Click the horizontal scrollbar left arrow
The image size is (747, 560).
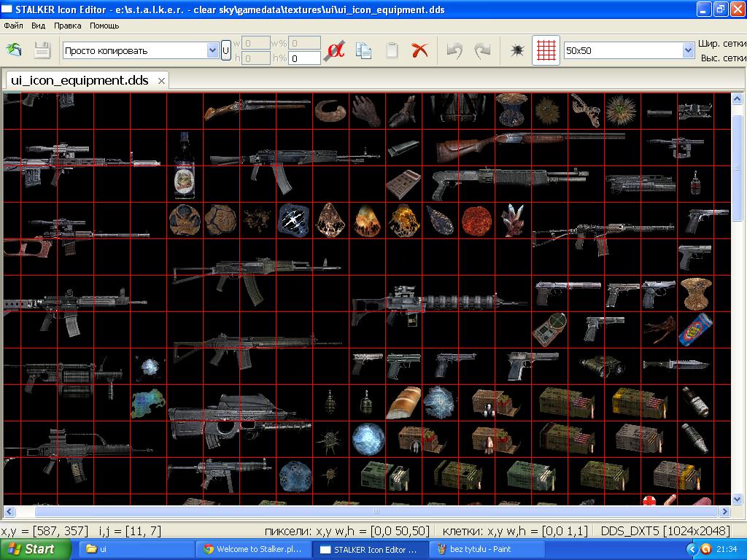[x=9, y=511]
